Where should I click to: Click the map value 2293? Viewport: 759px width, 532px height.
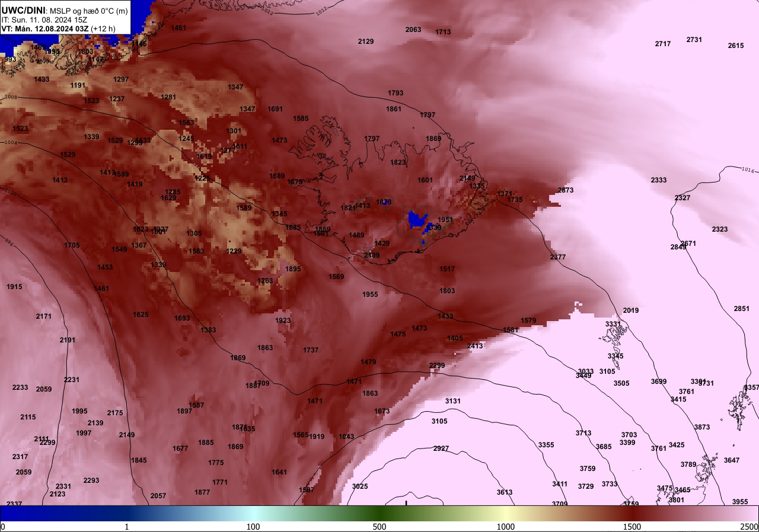click(91, 480)
